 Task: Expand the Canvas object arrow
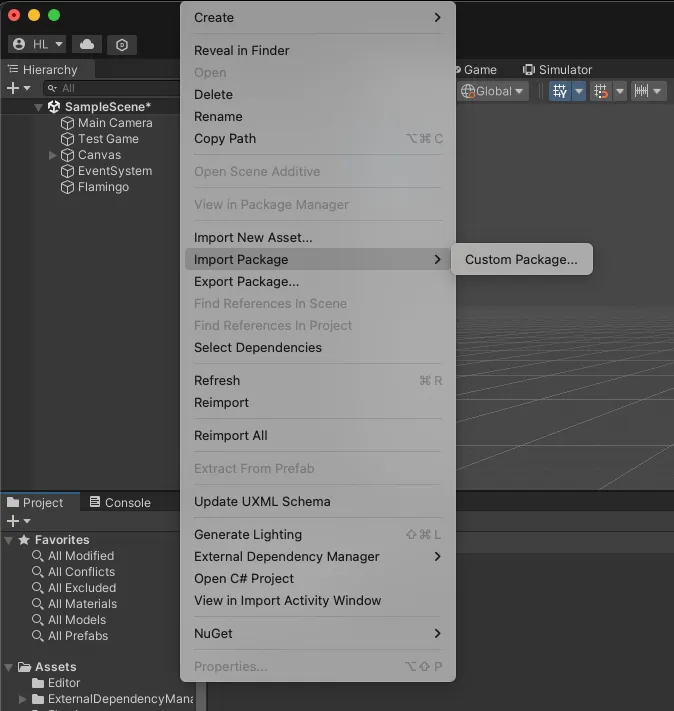point(52,155)
